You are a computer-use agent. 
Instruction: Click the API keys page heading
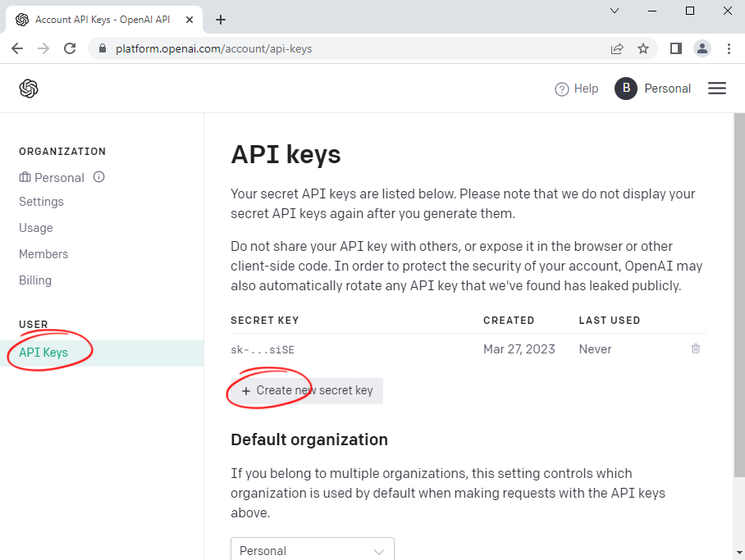pos(286,155)
